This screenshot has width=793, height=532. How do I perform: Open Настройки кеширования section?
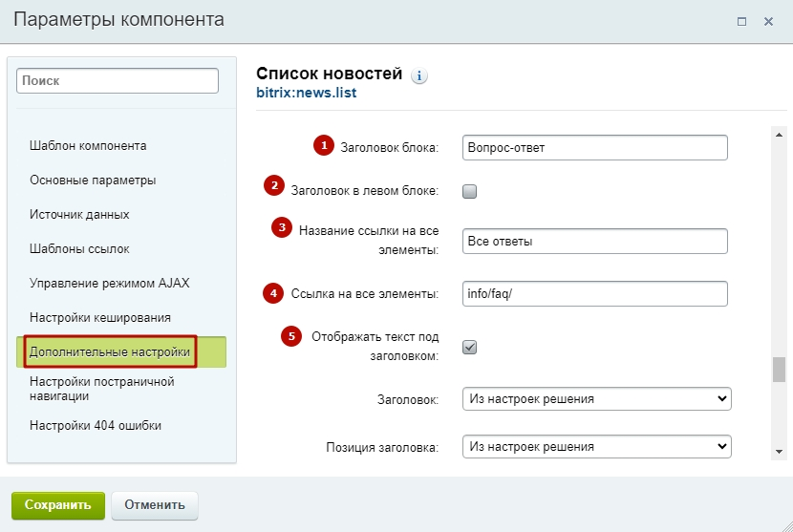(x=100, y=318)
